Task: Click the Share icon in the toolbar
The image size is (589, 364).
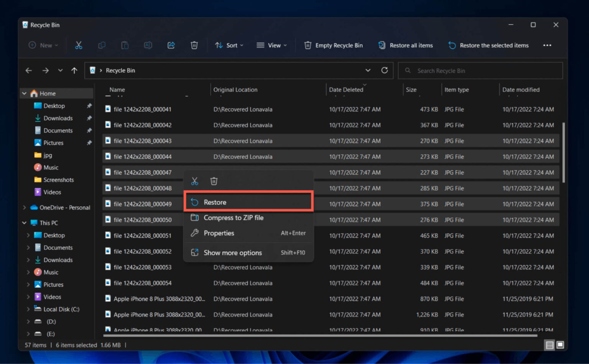Action: [x=171, y=45]
